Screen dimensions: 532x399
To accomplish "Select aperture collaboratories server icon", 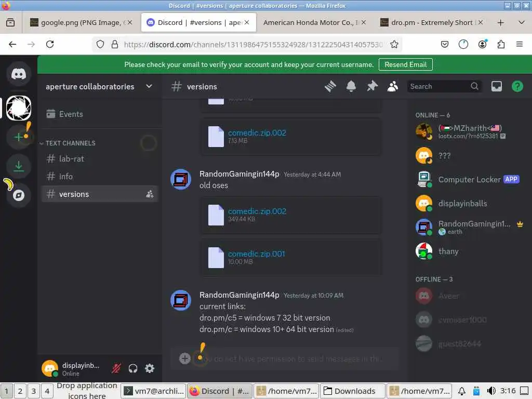I will pos(19,108).
